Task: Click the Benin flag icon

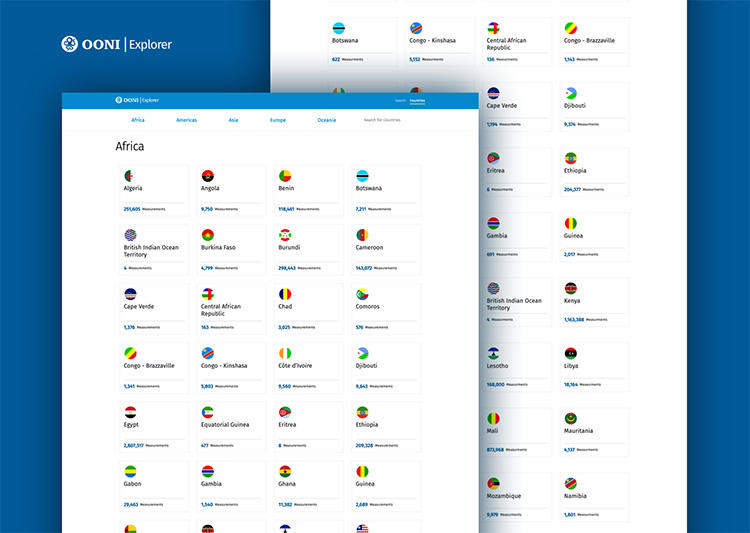Action: coord(285,176)
